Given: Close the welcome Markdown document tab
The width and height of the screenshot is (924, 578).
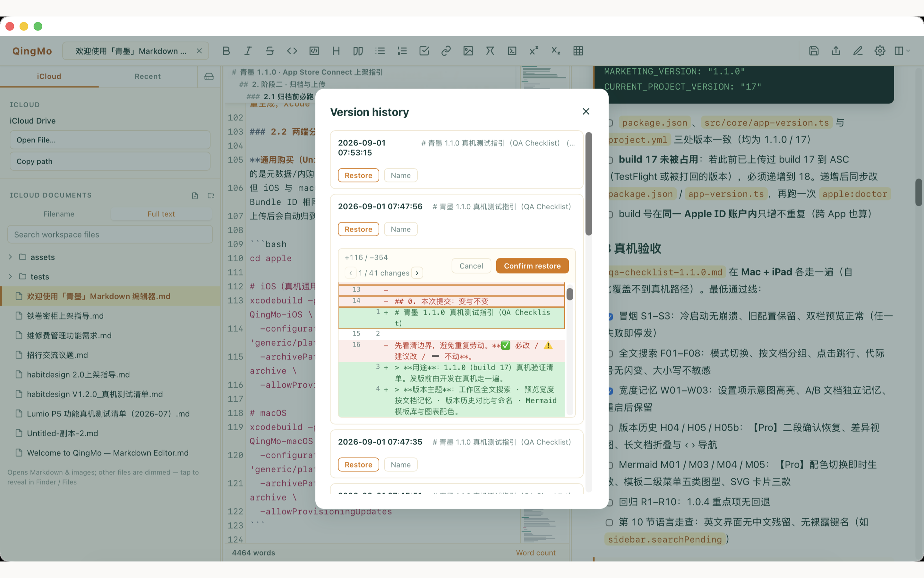Looking at the screenshot, I should 199,51.
